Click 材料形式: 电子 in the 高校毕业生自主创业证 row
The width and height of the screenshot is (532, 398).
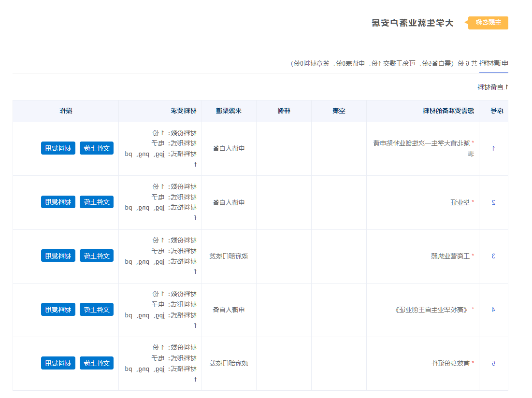click(174, 304)
